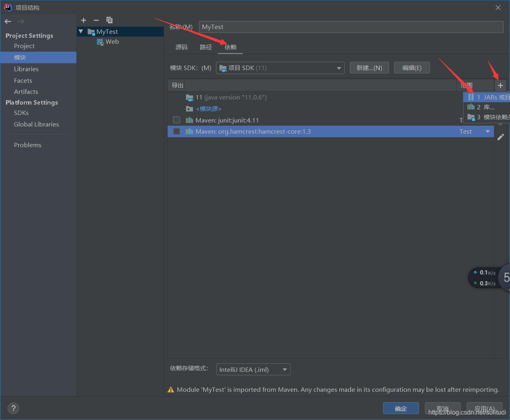The image size is (510, 420).
Task: Click the module SDK 11 folder icon
Action: tap(190, 97)
